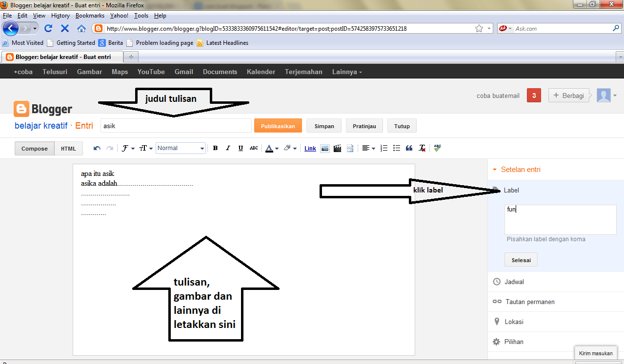Run the spell check tool
Viewport: 624px width, 364px height.
pyautogui.click(x=437, y=148)
